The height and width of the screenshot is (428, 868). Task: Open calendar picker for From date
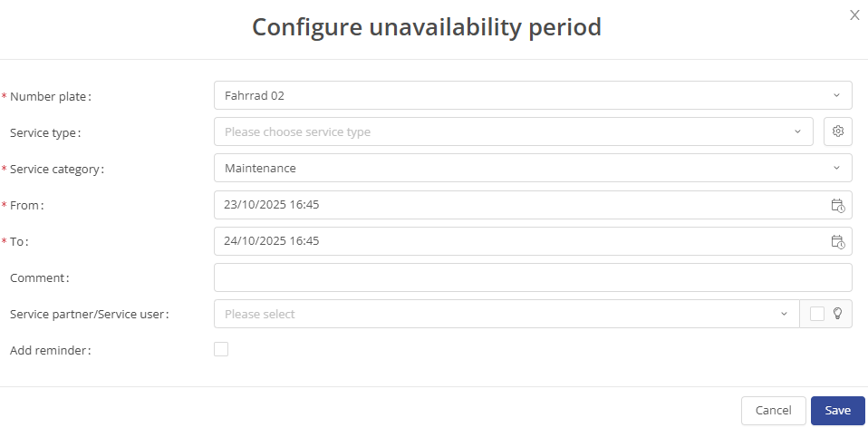[837, 205]
